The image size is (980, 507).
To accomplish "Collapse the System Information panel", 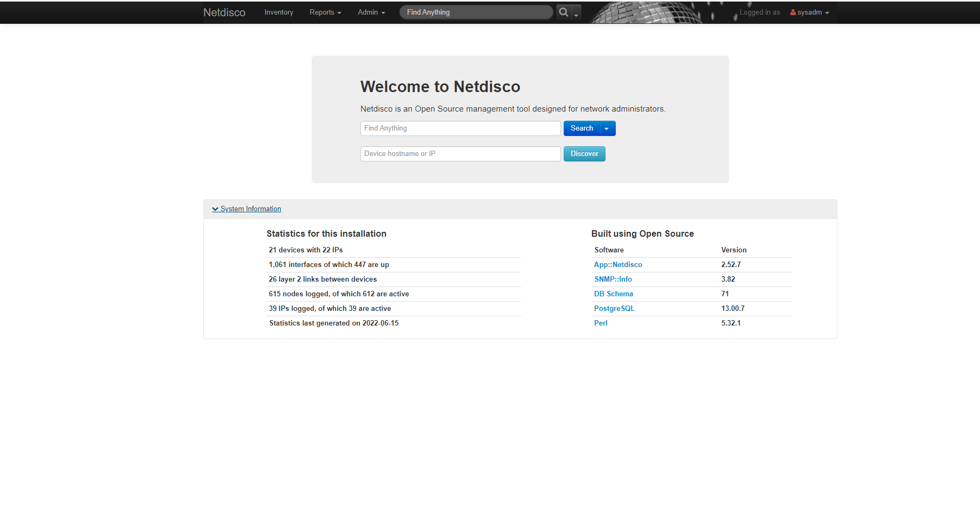I will 250,209.
